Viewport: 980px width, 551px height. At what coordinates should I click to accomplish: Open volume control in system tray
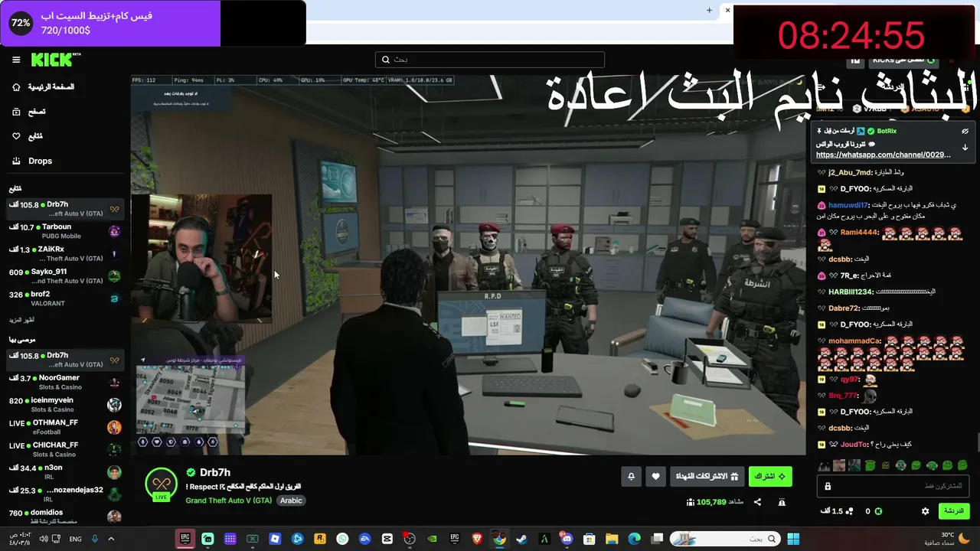(44, 539)
